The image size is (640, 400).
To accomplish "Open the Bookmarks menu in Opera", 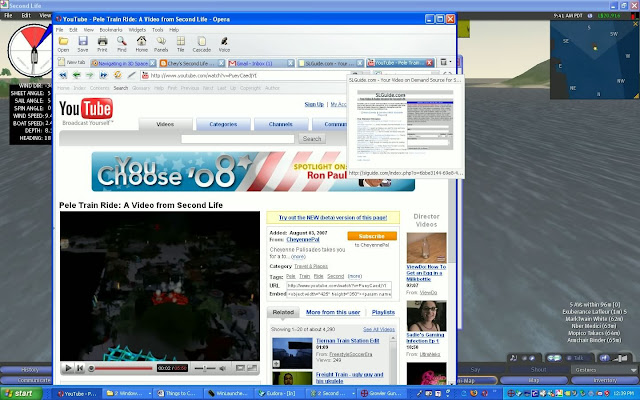I will pos(111,30).
